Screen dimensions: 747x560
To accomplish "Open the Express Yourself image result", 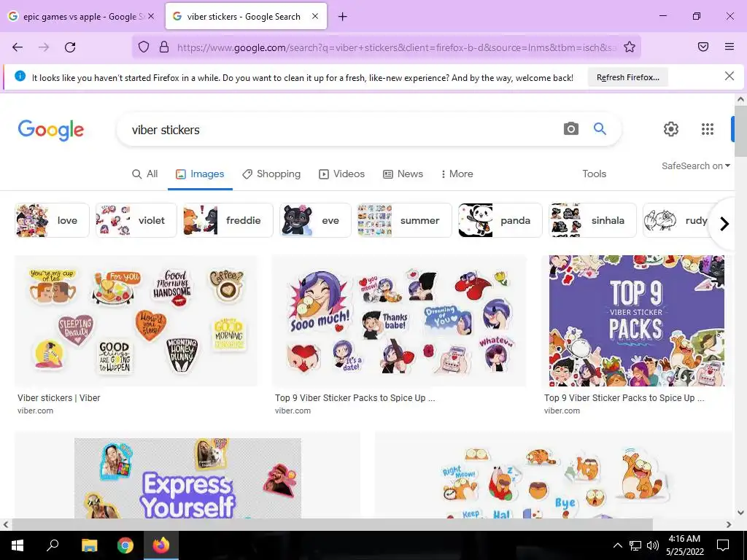I will (187, 478).
